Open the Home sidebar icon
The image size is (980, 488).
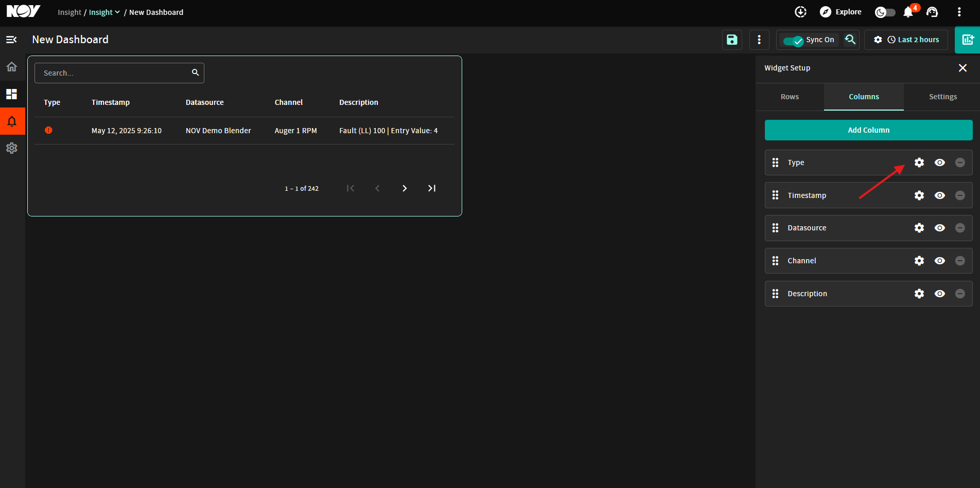(11, 67)
